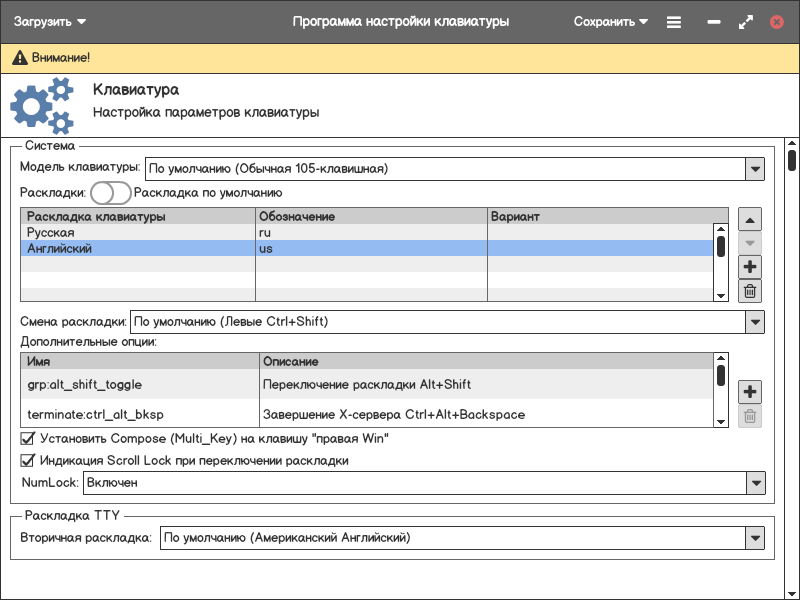Click the keyboard settings gears icon
The width and height of the screenshot is (800, 600).
coord(42,106)
